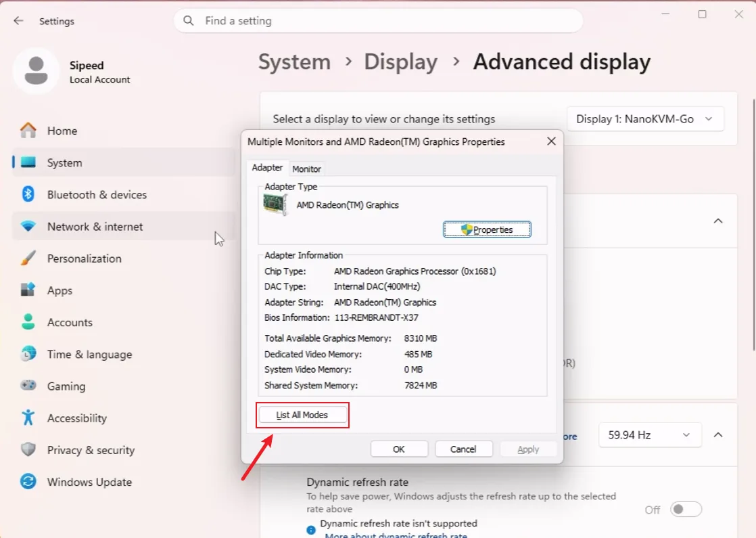
Task: Open the dynamic refresh rate help link
Action: [x=396, y=535]
